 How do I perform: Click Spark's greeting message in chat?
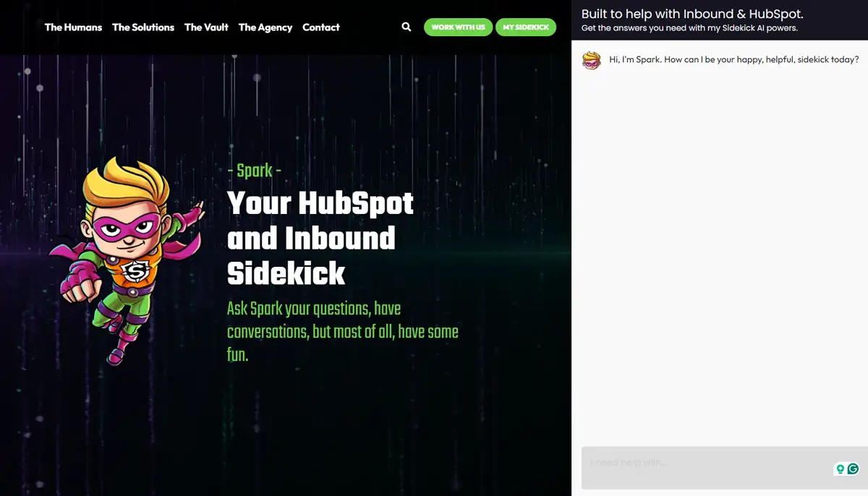coord(733,60)
